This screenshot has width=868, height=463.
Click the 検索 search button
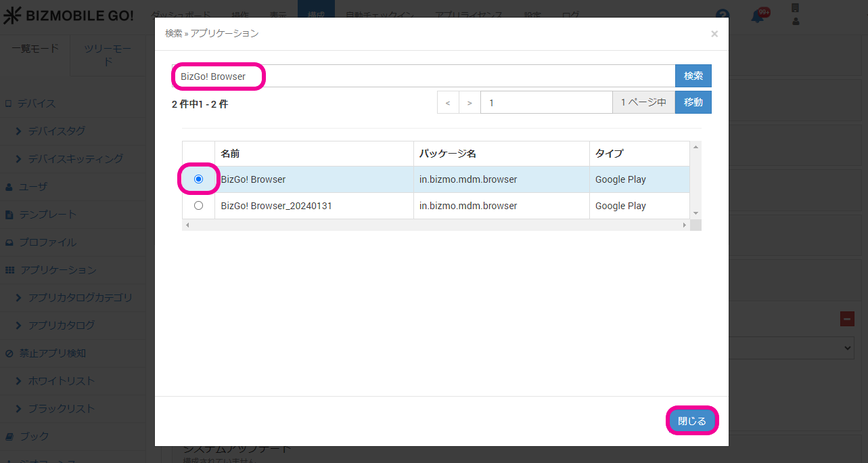click(x=693, y=76)
